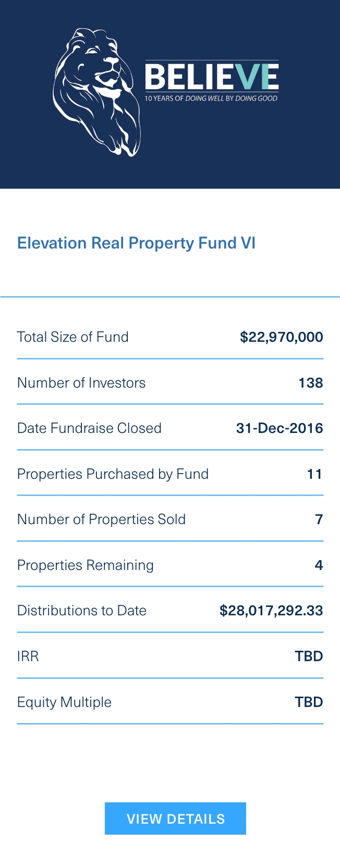Open the Elevation Real Property Fund VI title
Viewport: 340px width, 868px height.
136,243
